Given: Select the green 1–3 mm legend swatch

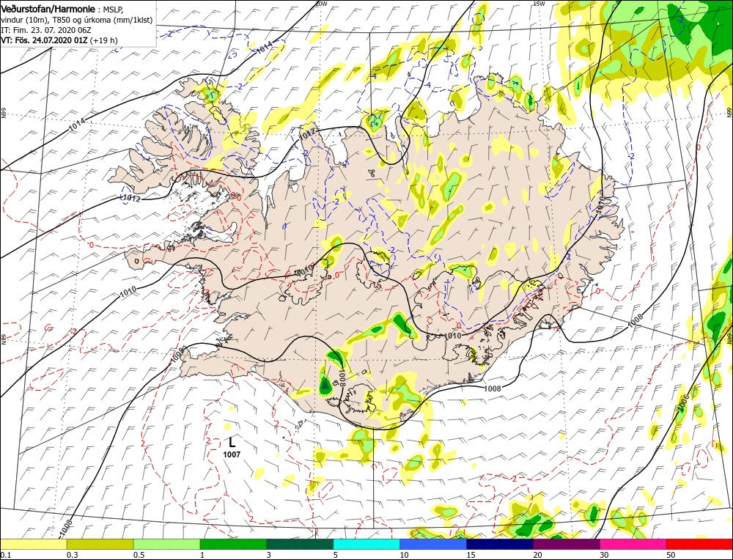Looking at the screenshot, I should click(x=233, y=544).
